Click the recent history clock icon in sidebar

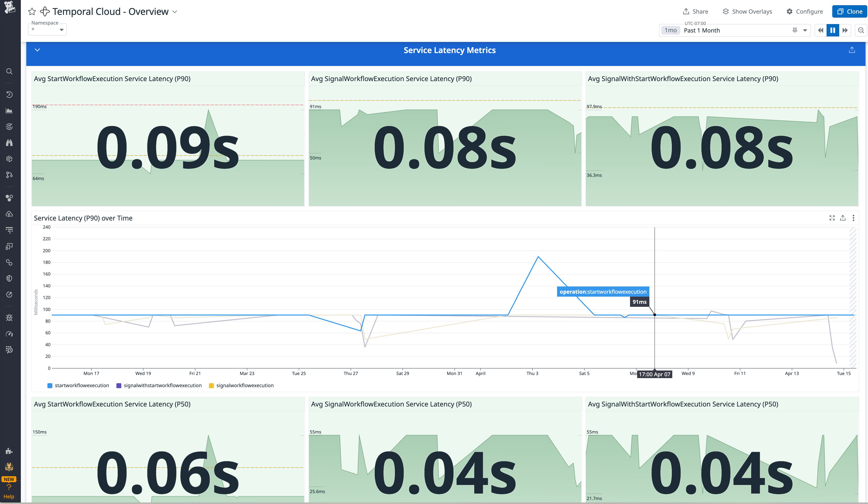pyautogui.click(x=9, y=94)
